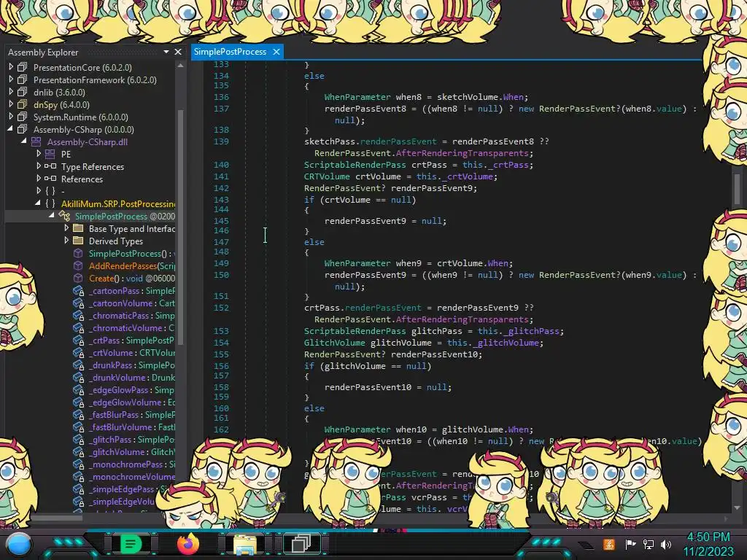The height and width of the screenshot is (560, 747).
Task: Click the _glitchPass field icon
Action: [78, 440]
